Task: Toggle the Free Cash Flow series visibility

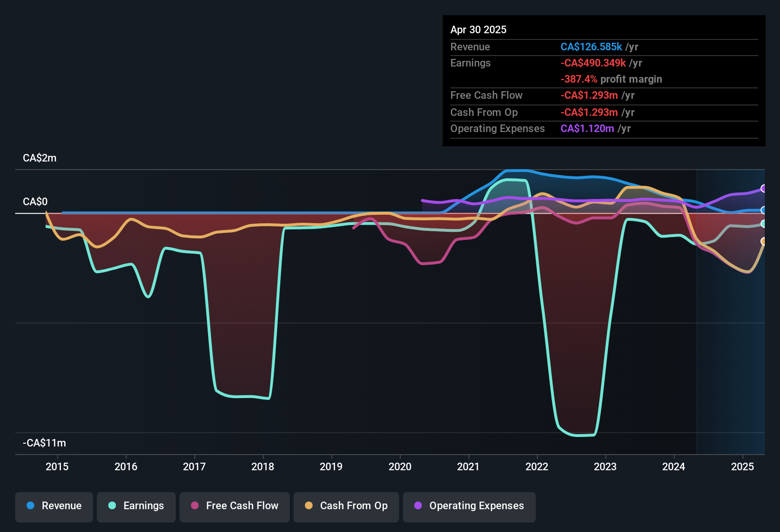Action: click(234, 506)
